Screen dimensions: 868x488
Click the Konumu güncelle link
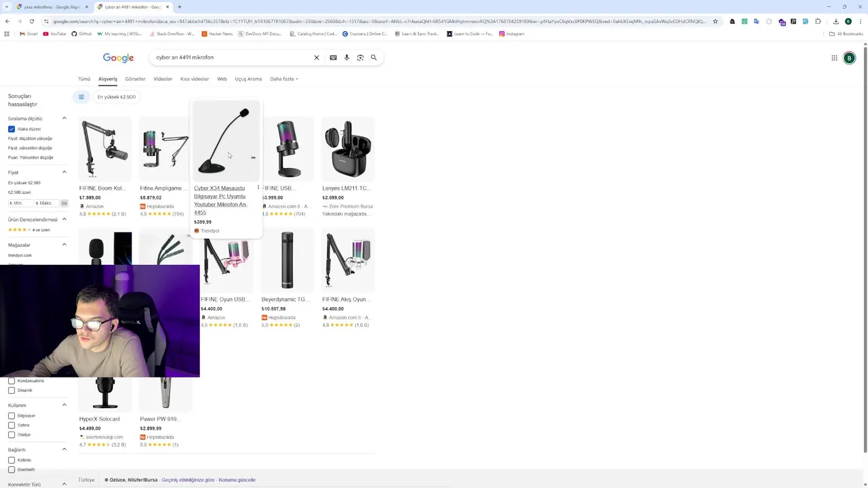(x=237, y=480)
